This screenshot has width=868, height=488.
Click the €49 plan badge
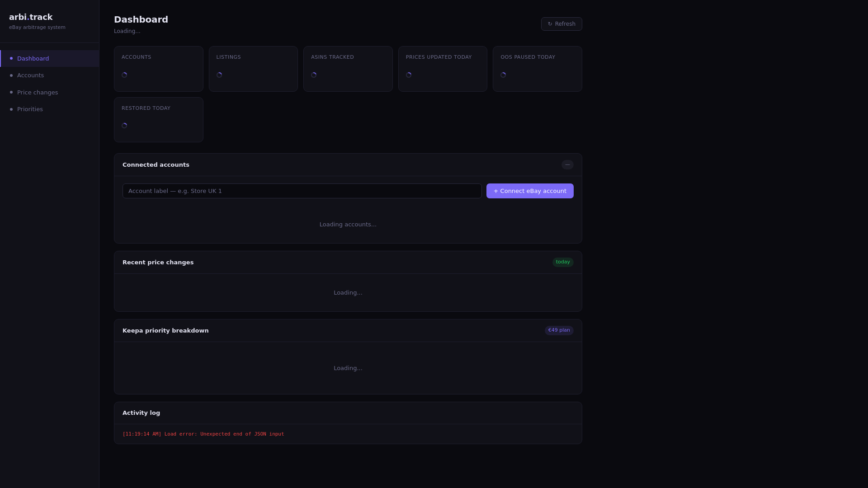[559, 331]
